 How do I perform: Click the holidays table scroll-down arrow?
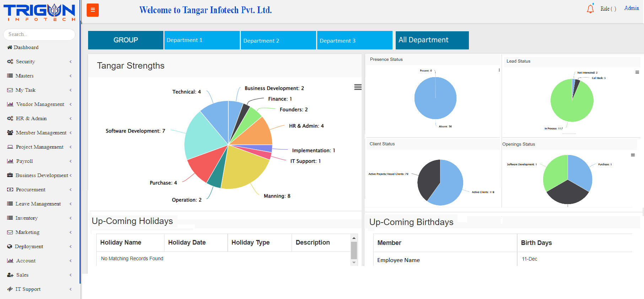point(354,263)
